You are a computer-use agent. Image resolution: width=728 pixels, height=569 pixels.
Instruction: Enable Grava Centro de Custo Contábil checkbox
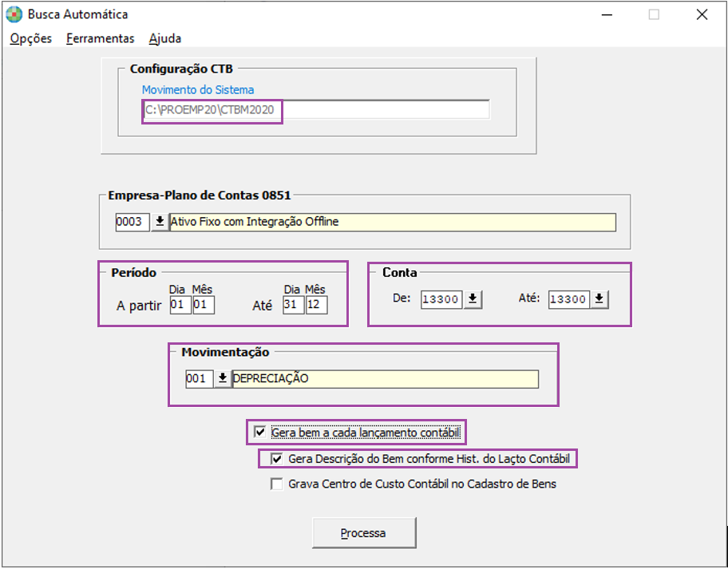tap(277, 484)
